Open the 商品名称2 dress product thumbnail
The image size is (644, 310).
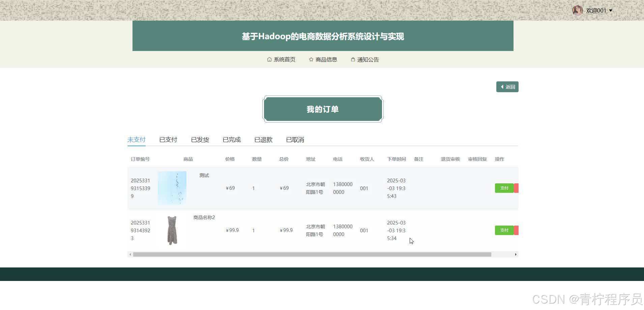[172, 230]
